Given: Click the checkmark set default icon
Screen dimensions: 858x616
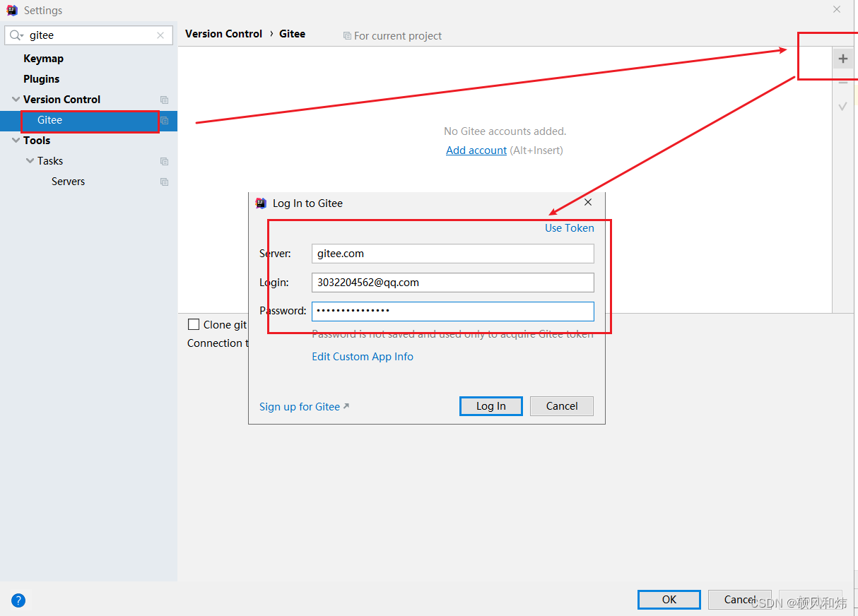Looking at the screenshot, I should [x=842, y=107].
